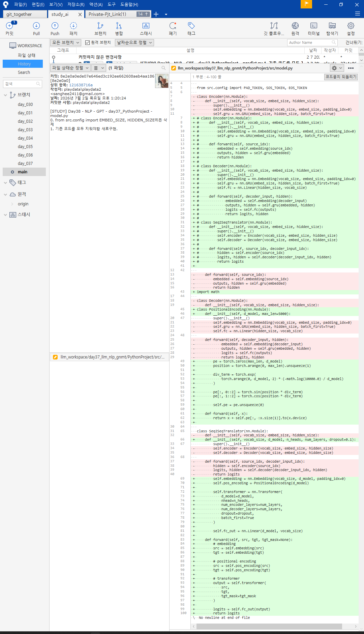This screenshot has width=364, height=634.
Task: Click the file icon beside model.py path header
Action: coord(174,68)
